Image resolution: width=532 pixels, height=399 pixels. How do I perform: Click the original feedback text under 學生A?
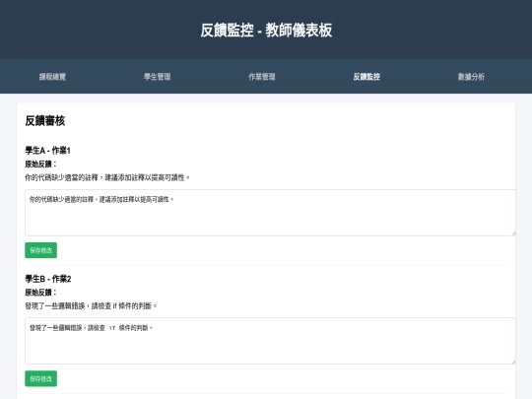(x=107, y=177)
